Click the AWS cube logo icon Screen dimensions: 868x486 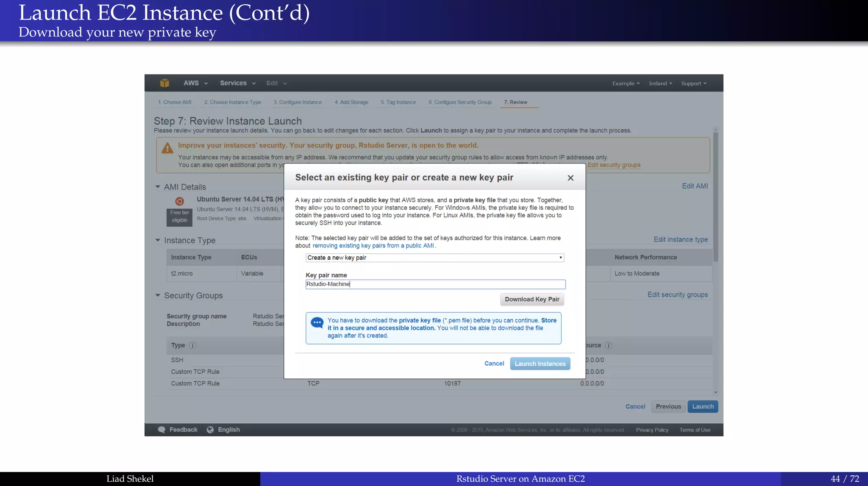164,83
